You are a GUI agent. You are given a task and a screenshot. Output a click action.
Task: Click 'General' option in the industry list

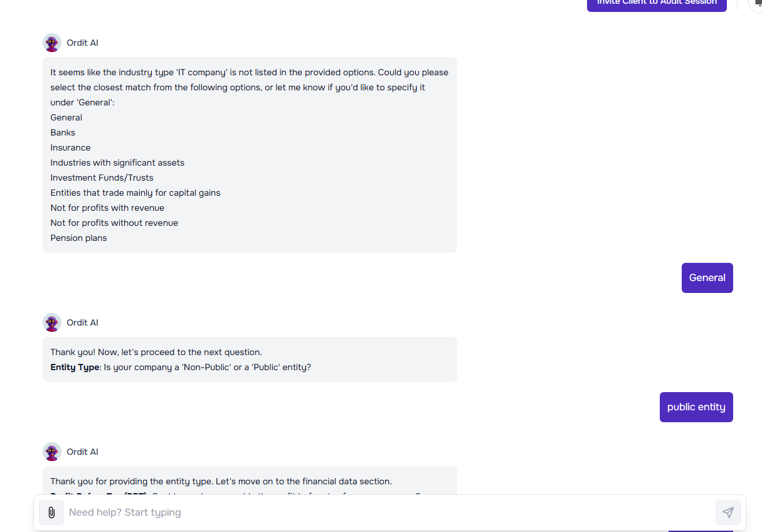point(66,117)
